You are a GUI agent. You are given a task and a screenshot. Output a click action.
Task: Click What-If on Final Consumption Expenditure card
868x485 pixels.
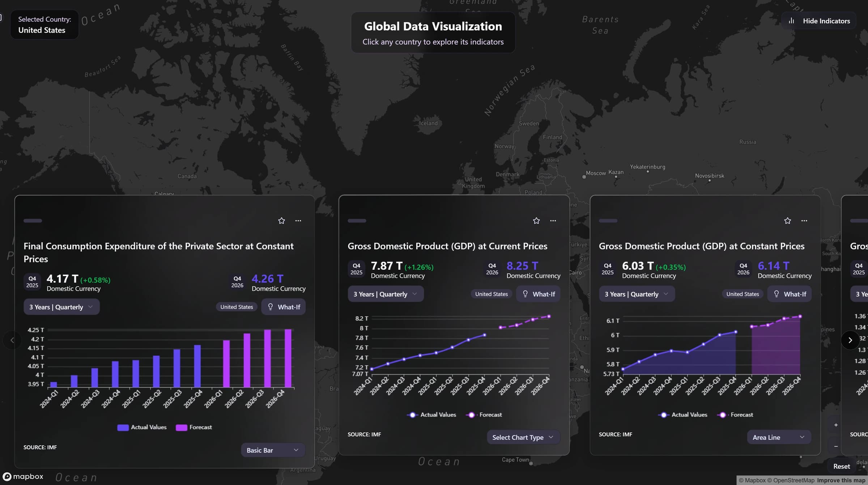click(x=284, y=307)
